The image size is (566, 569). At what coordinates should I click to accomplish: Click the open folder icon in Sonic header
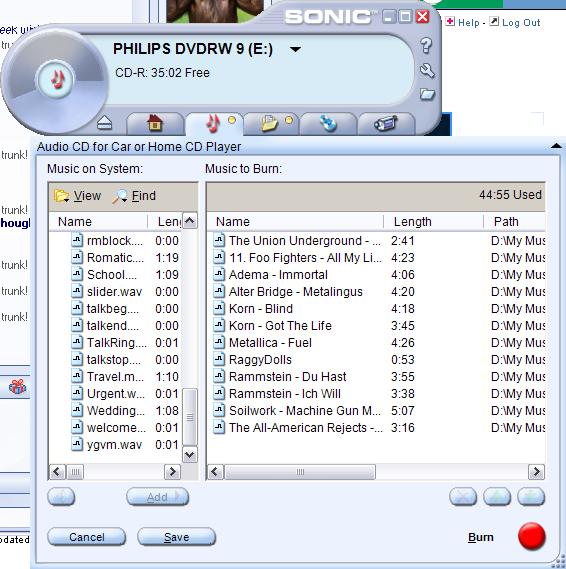pos(427,94)
